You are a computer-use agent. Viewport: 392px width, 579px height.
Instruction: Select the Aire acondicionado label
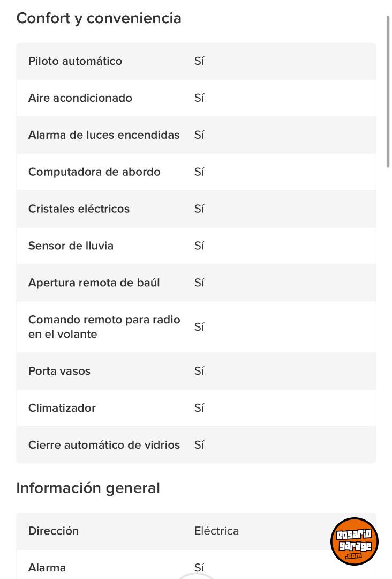click(x=80, y=98)
